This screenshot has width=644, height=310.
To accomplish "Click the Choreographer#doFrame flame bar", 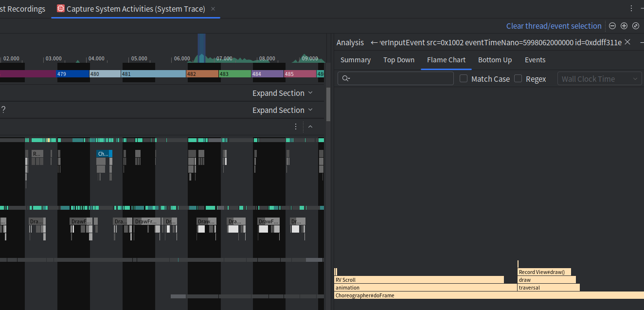I will (489, 295).
